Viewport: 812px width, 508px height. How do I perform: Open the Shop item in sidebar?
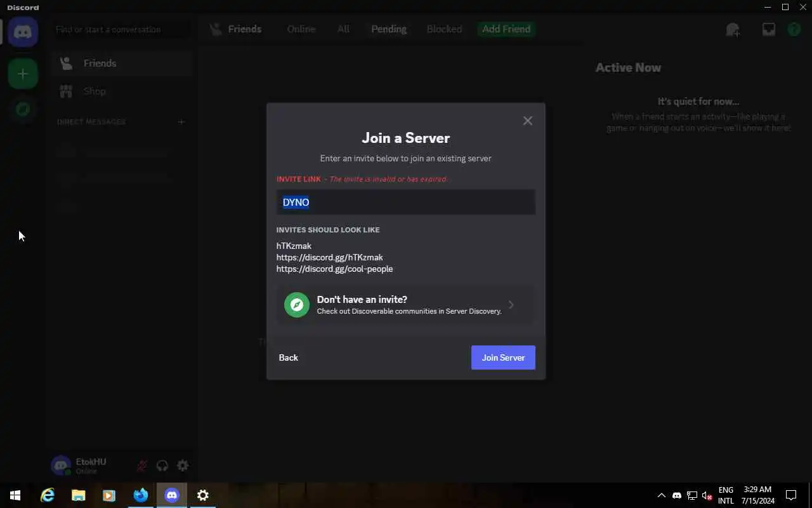coord(122,91)
